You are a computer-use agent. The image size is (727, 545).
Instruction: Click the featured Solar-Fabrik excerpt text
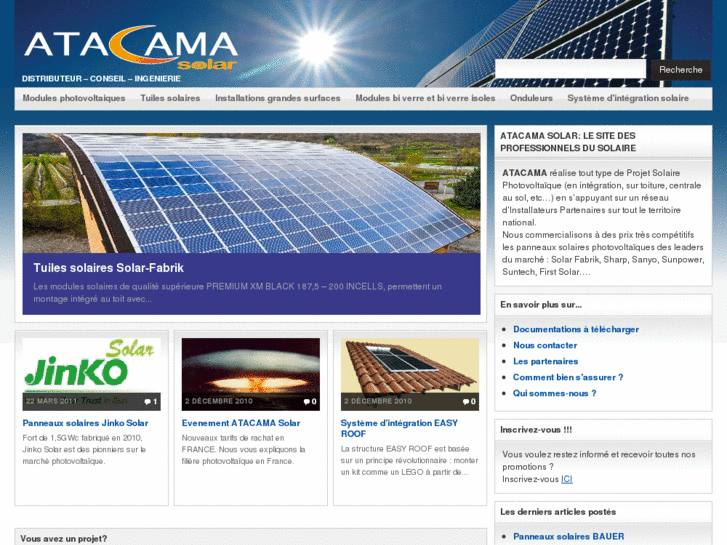tap(237, 293)
